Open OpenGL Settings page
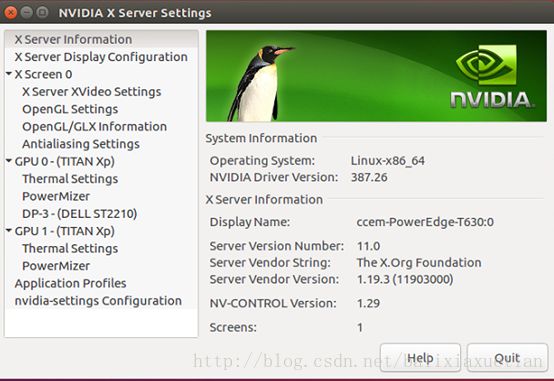This screenshot has height=381, width=554. 70,109
